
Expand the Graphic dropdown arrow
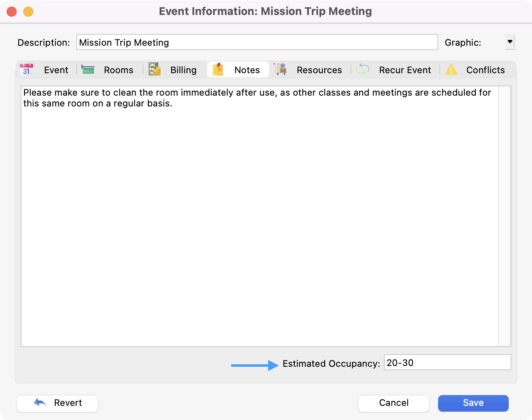(510, 42)
